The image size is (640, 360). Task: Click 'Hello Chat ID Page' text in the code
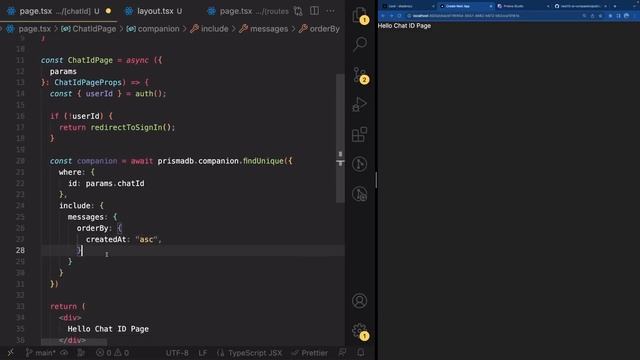pos(108,329)
